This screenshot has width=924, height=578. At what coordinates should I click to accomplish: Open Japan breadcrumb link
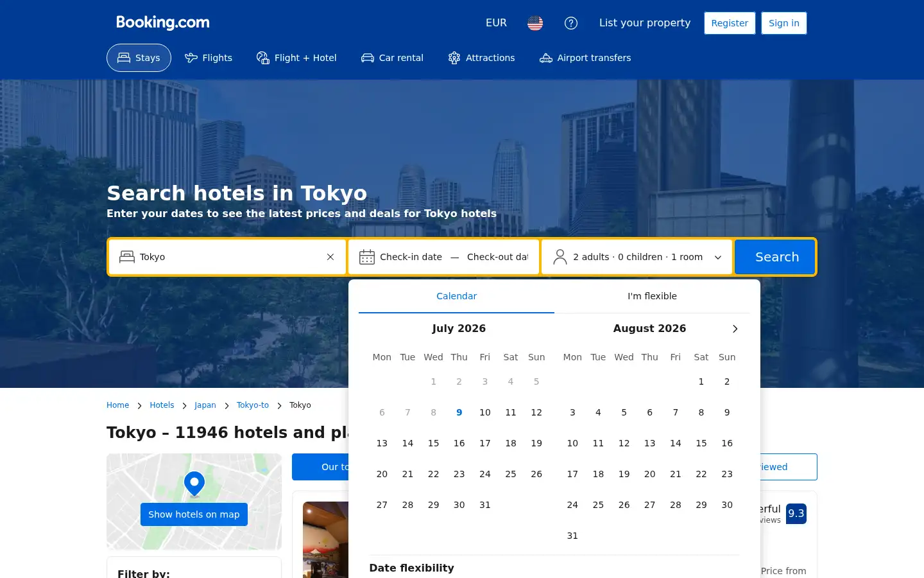[x=205, y=405]
